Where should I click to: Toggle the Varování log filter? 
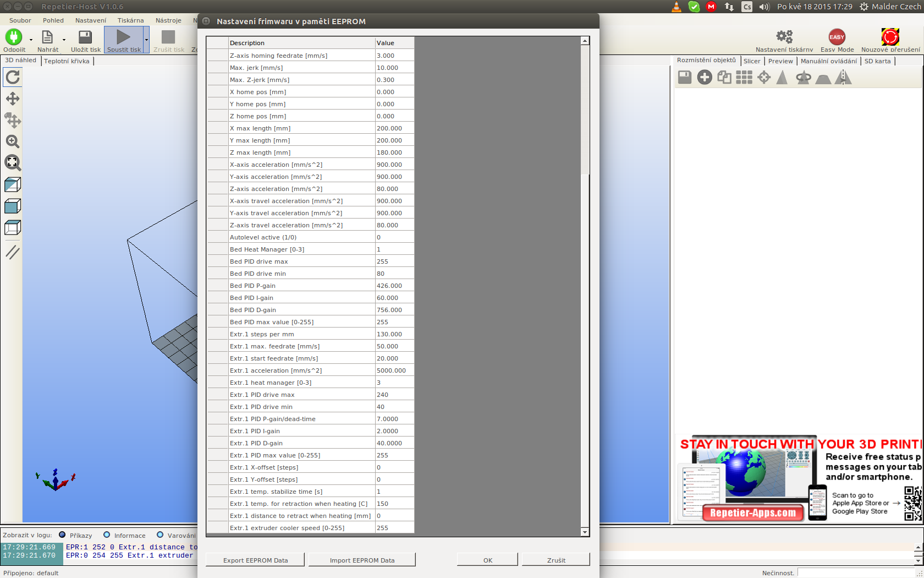coord(160,535)
